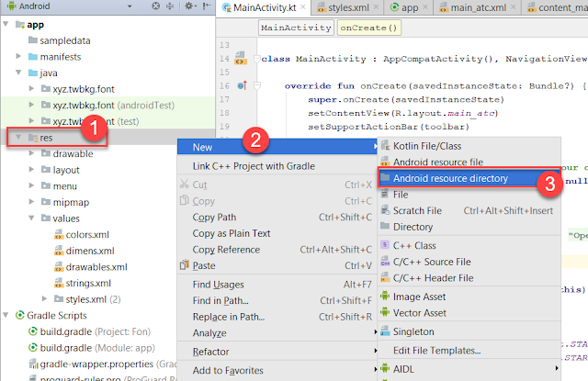Image resolution: width=588 pixels, height=381 pixels.
Task: Open Add to Favorites submenu
Action: tap(277, 370)
